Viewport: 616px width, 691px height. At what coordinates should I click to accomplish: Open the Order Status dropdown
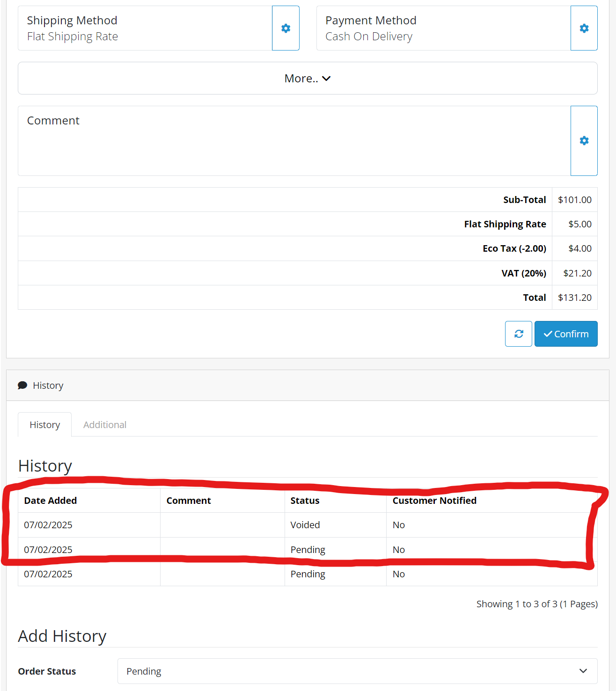(358, 671)
